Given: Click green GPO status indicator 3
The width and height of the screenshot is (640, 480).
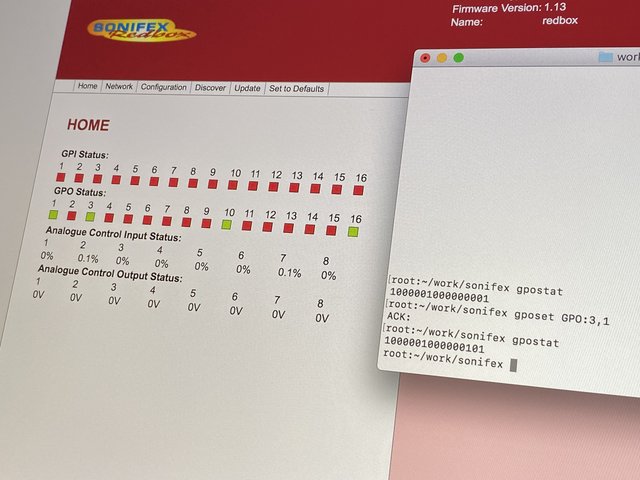Looking at the screenshot, I should (90, 216).
